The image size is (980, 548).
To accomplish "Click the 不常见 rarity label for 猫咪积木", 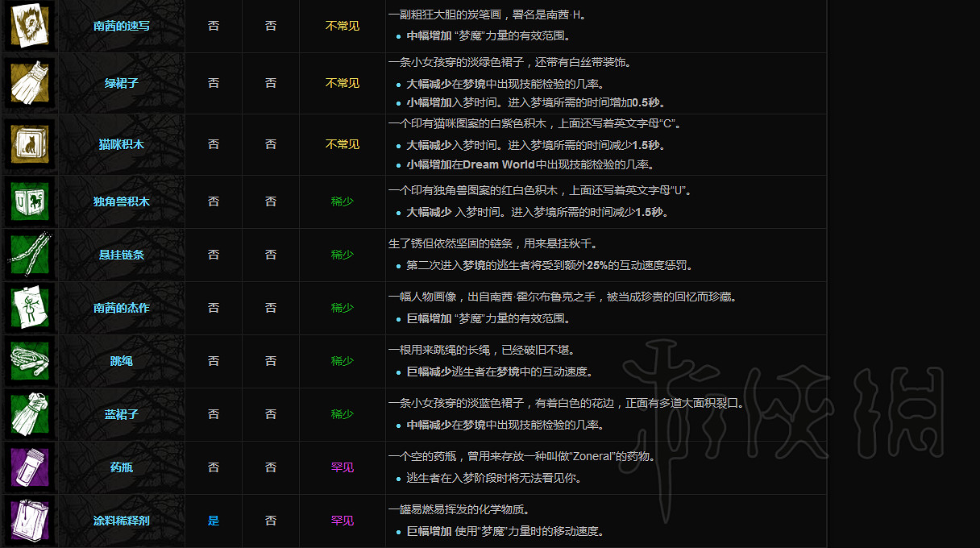I will pyautogui.click(x=342, y=144).
